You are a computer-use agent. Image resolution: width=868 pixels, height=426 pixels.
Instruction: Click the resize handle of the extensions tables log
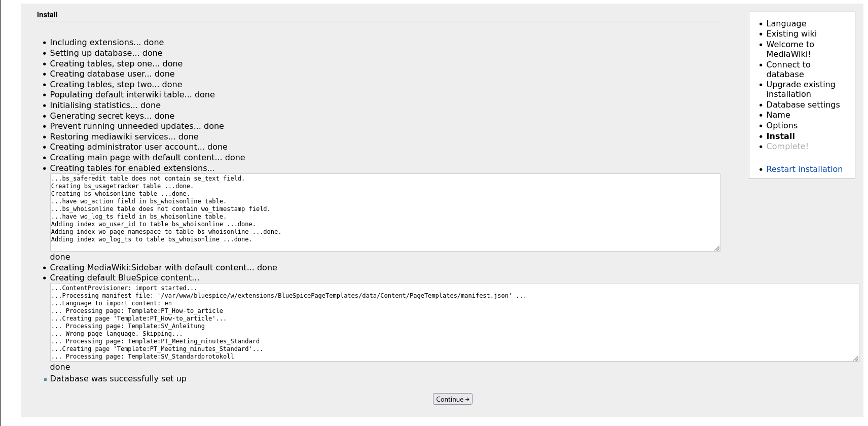click(717, 248)
